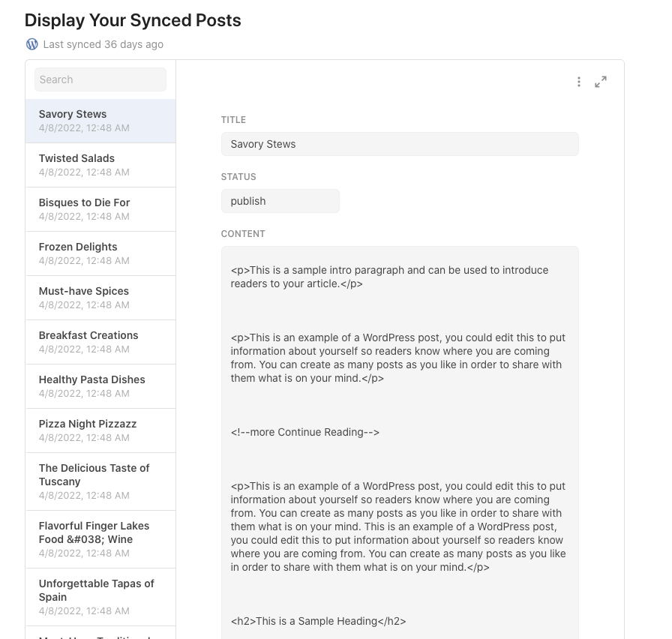Viewport: 672px width, 639px height.
Task: Click the Search posts field
Action: click(x=100, y=79)
